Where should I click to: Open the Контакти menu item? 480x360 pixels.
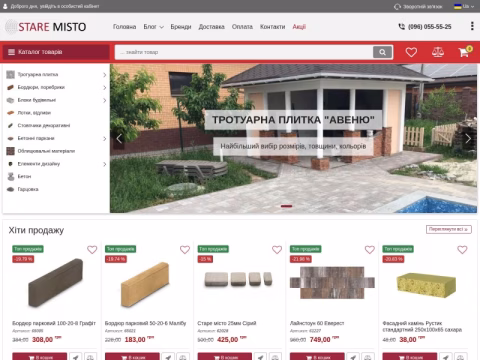pyautogui.click(x=272, y=27)
